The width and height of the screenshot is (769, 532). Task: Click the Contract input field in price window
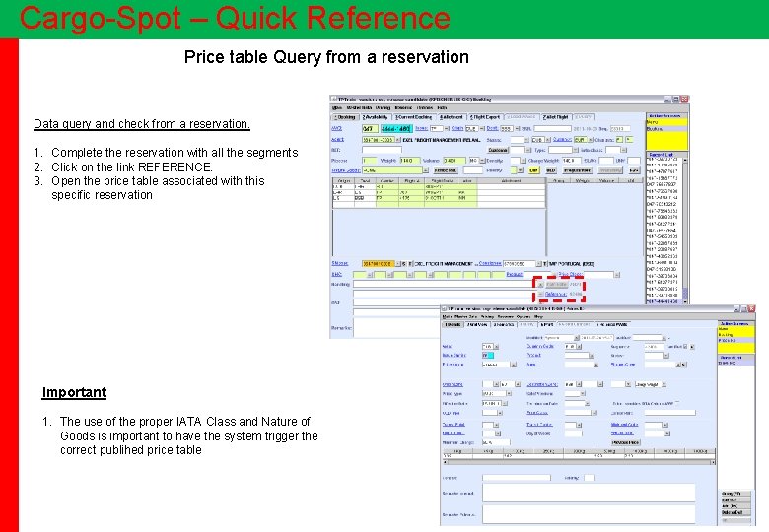(517, 478)
